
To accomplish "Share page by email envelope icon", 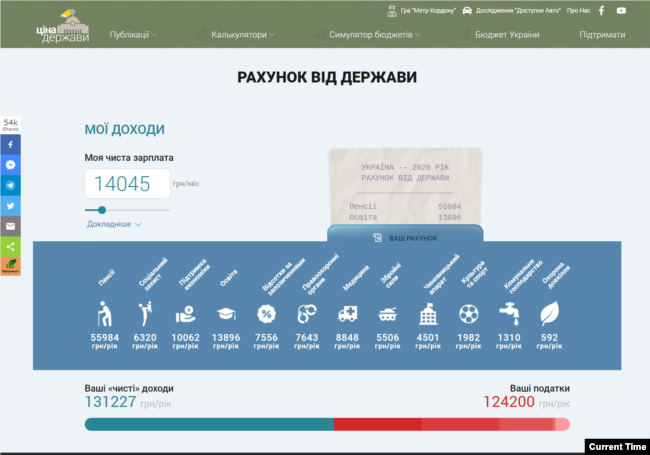I will tap(10, 226).
